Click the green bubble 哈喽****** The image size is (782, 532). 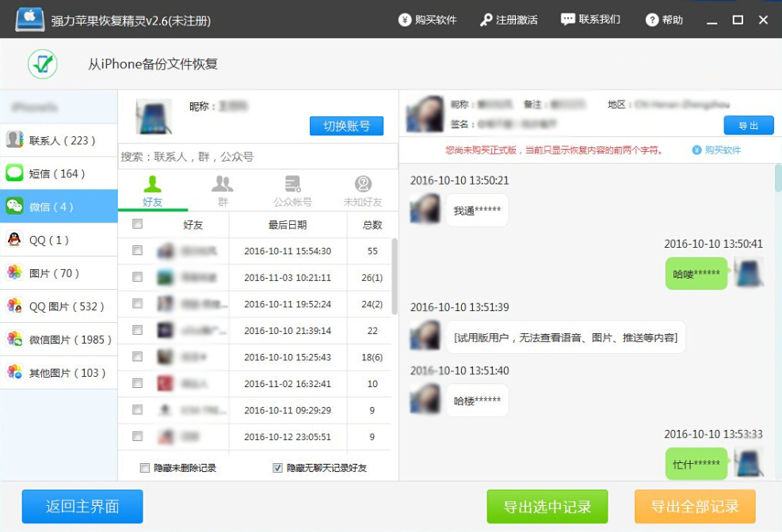coord(696,273)
